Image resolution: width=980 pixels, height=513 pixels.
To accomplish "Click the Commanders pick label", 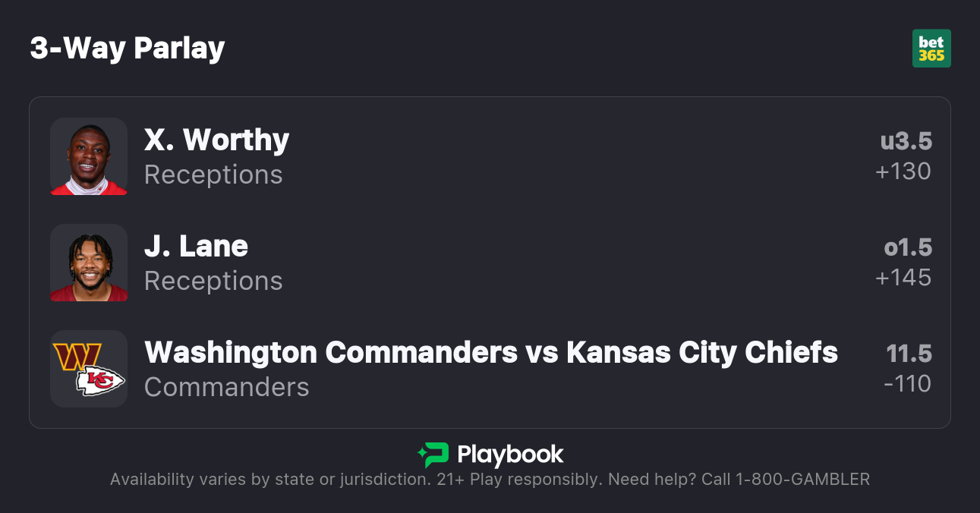I will pyautogui.click(x=226, y=387).
